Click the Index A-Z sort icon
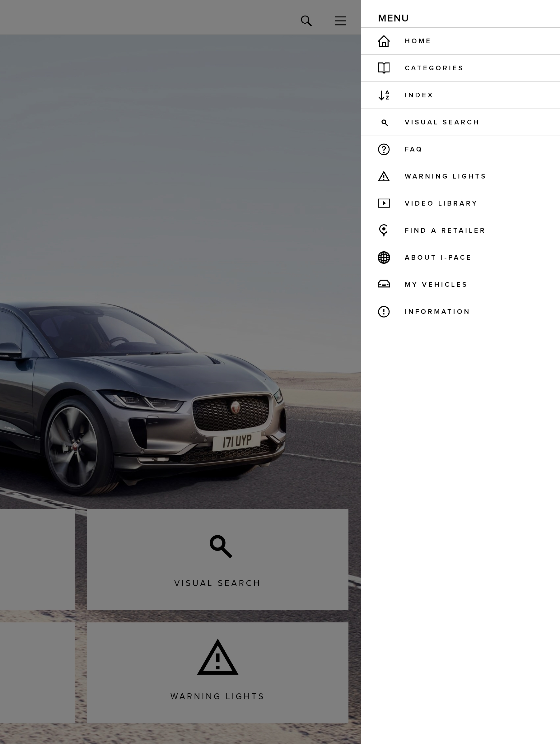This screenshot has width=560, height=744. tap(383, 95)
